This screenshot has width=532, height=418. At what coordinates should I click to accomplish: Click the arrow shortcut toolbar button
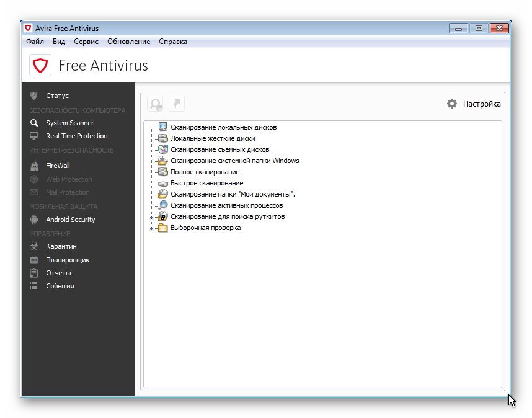tap(177, 104)
